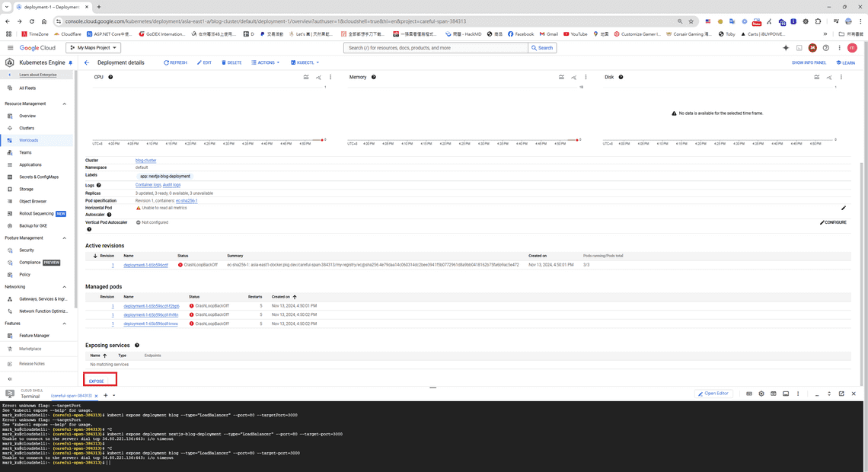Click the back arrow beside Deployment details
868x472 pixels.
pyautogui.click(x=87, y=62)
